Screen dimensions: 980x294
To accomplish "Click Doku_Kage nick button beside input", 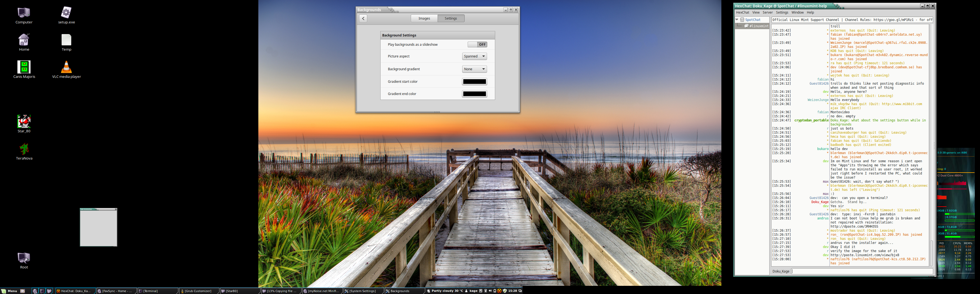I will pyautogui.click(x=781, y=271).
